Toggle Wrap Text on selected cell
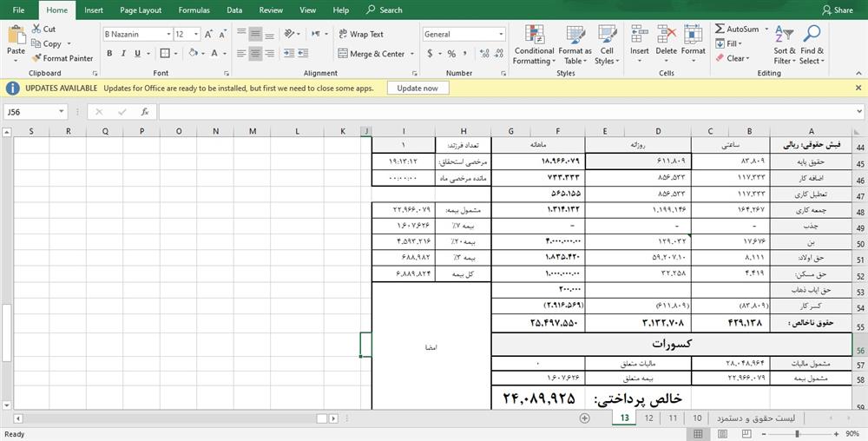 [x=359, y=35]
